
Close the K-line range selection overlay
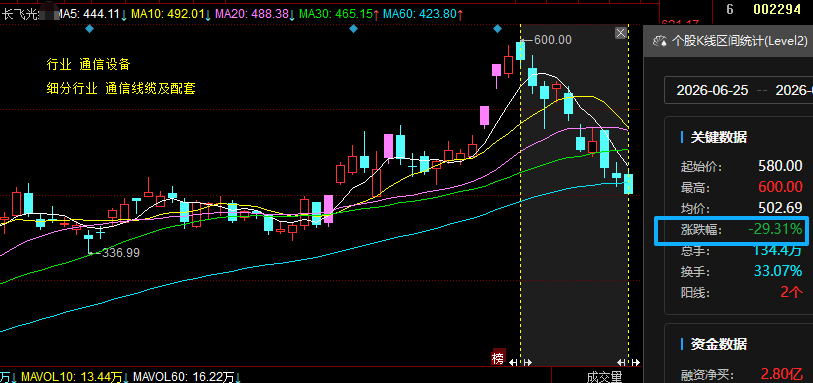point(621,34)
